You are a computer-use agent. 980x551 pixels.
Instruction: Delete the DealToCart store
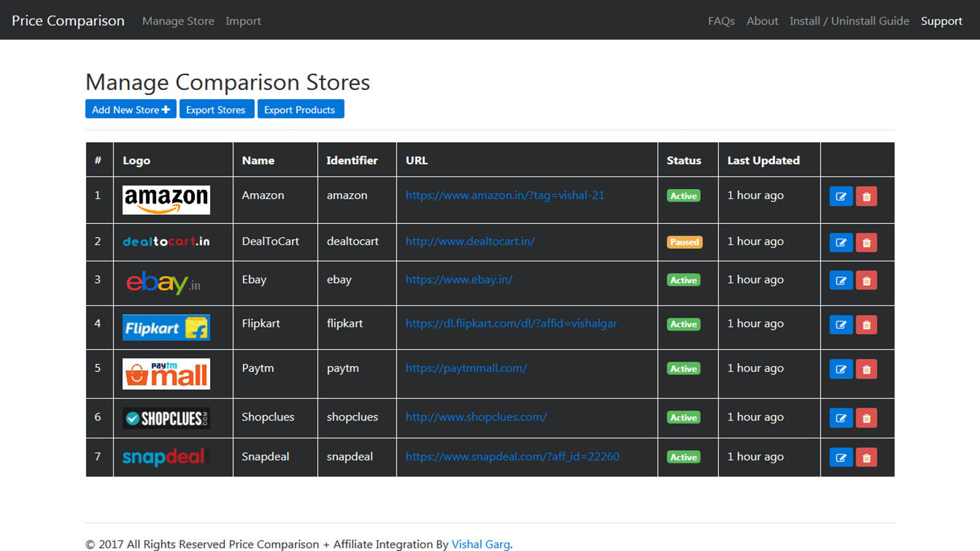(867, 242)
